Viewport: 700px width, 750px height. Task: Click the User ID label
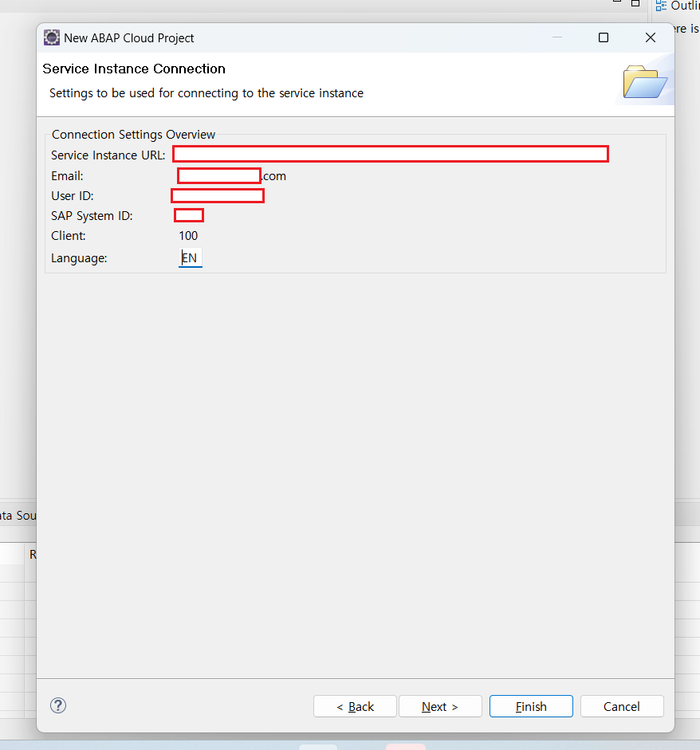[x=73, y=196]
